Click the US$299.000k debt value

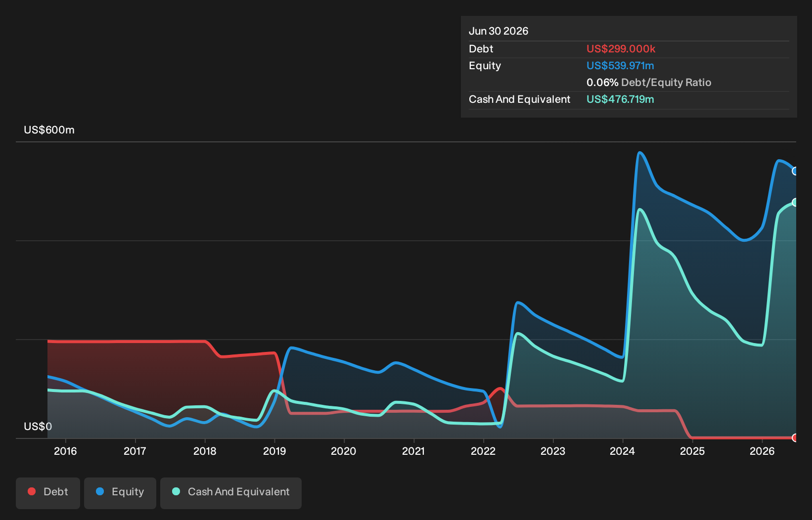pos(621,49)
